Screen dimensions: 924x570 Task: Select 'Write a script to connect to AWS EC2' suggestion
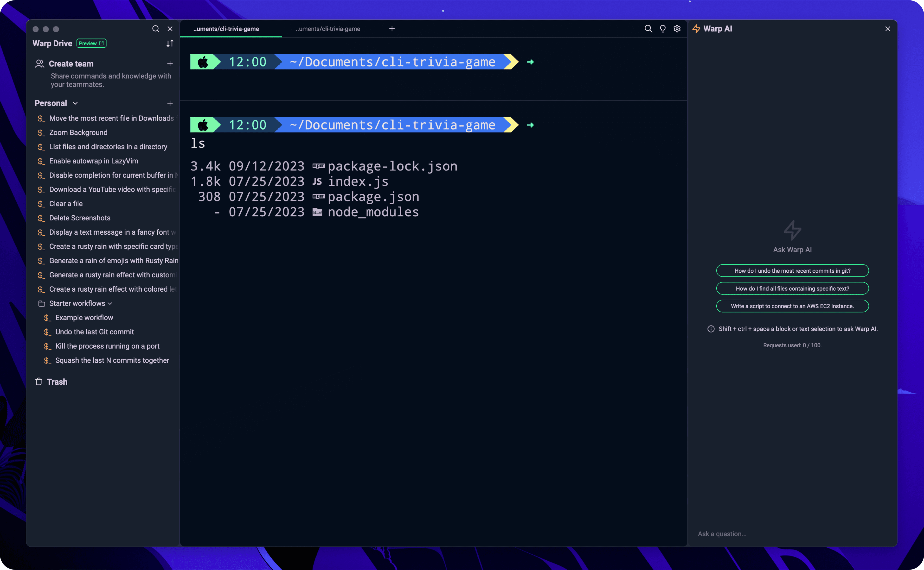click(x=792, y=306)
